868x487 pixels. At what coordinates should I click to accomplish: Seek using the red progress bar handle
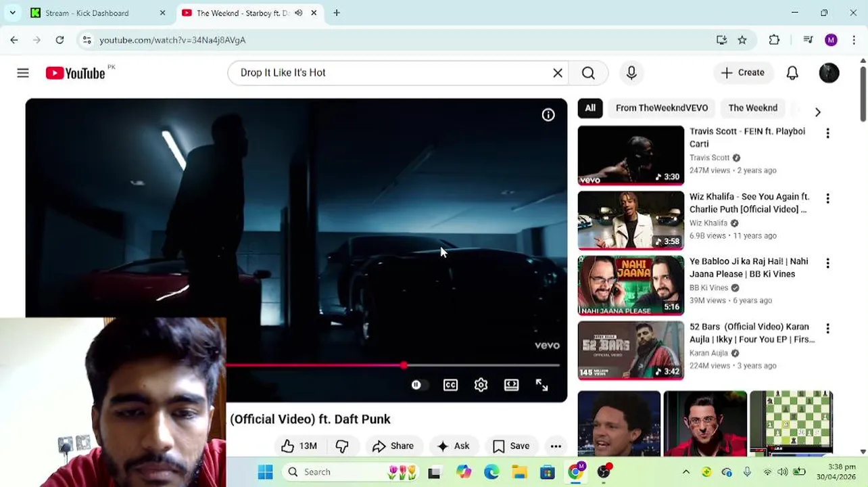coord(404,365)
